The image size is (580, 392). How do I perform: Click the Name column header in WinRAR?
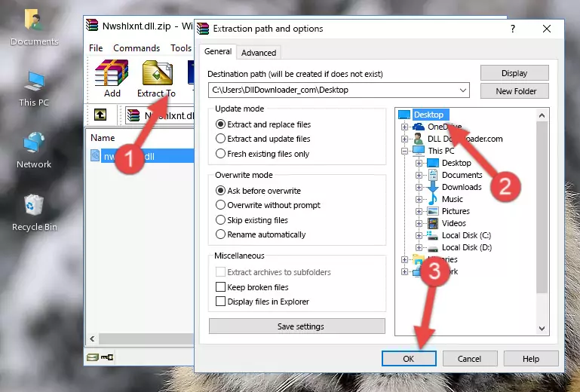[103, 138]
